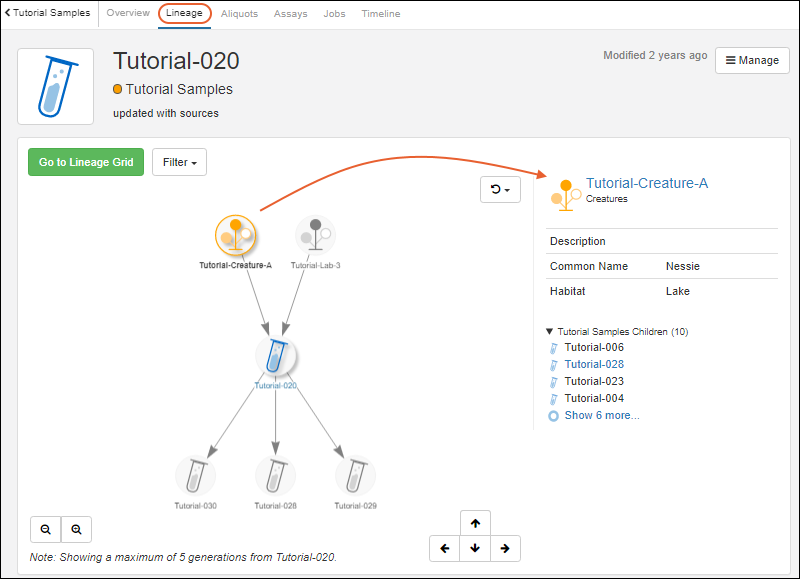This screenshot has width=800, height=579.
Task: Open the Assays tab
Action: [x=290, y=14]
